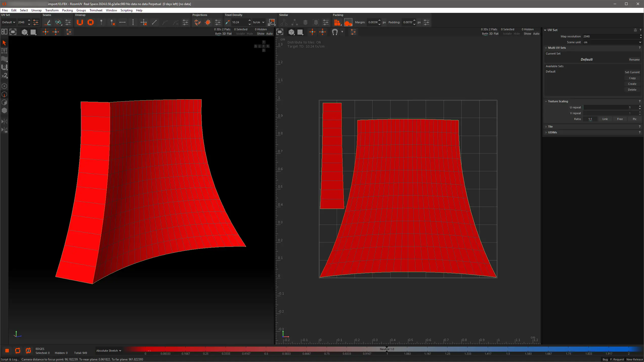The height and width of the screenshot is (362, 644).
Task: Click the Pack translate orange icon
Action: tap(337, 22)
